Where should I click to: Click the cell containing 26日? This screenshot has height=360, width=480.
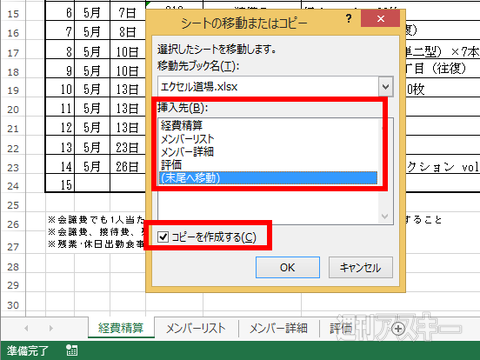point(128,166)
